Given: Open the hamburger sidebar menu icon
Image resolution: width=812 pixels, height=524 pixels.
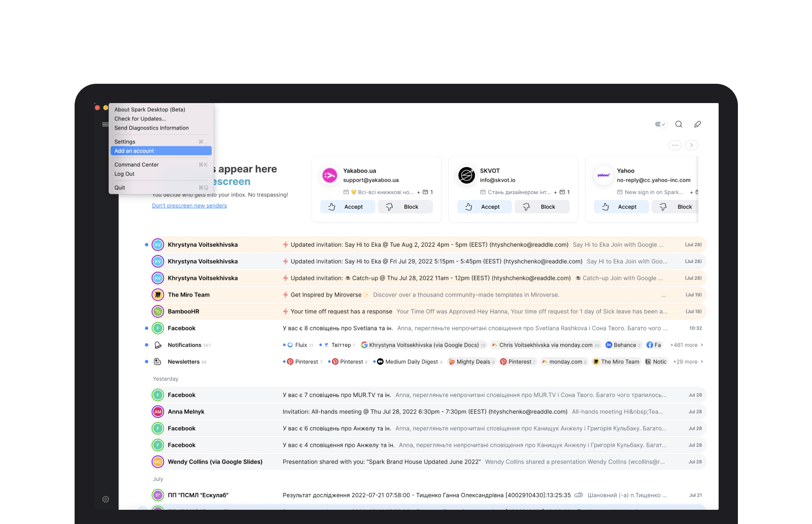Looking at the screenshot, I should (x=105, y=124).
